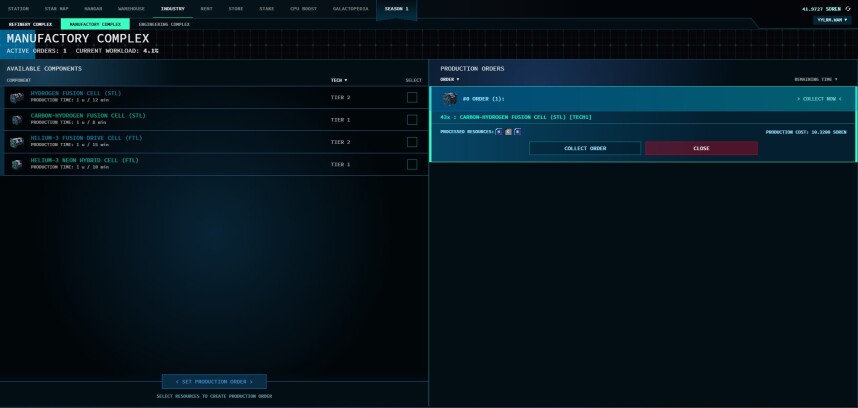The width and height of the screenshot is (858, 408).
Task: Select the Carbon-Hydrogen Fusion Cell (STL) checkbox
Action: [412, 120]
